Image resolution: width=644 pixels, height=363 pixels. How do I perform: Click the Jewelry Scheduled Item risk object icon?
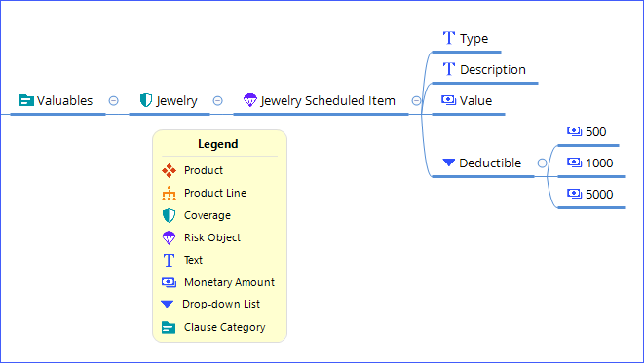(x=250, y=100)
